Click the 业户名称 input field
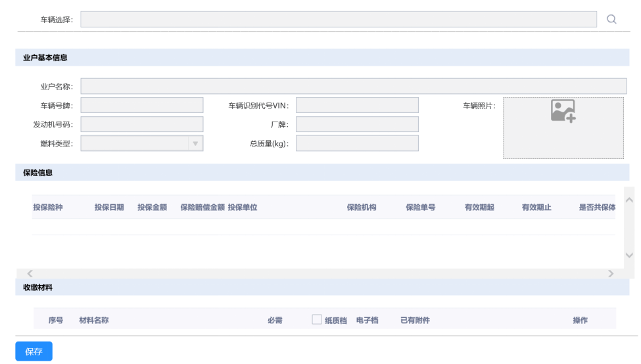 coord(354,86)
